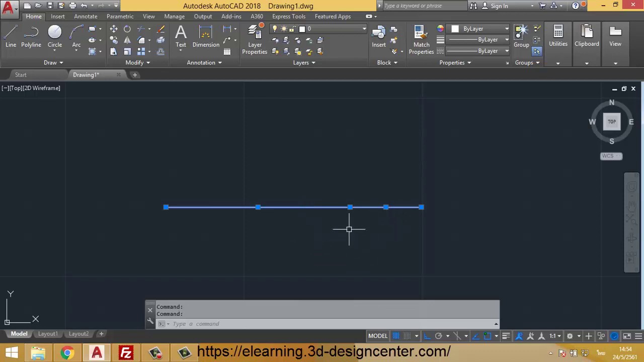Click the Group tool
Screen dimensions: 644x362
coord(521,36)
